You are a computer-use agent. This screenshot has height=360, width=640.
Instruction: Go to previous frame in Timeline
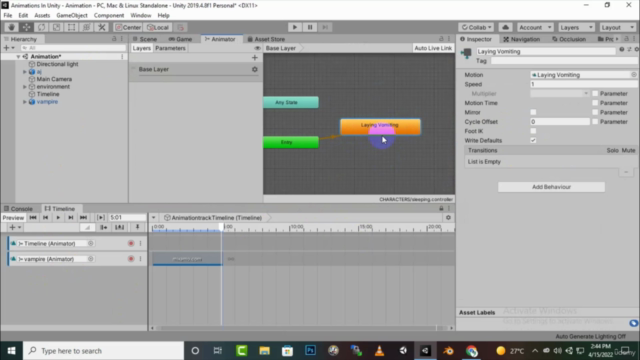(45, 218)
